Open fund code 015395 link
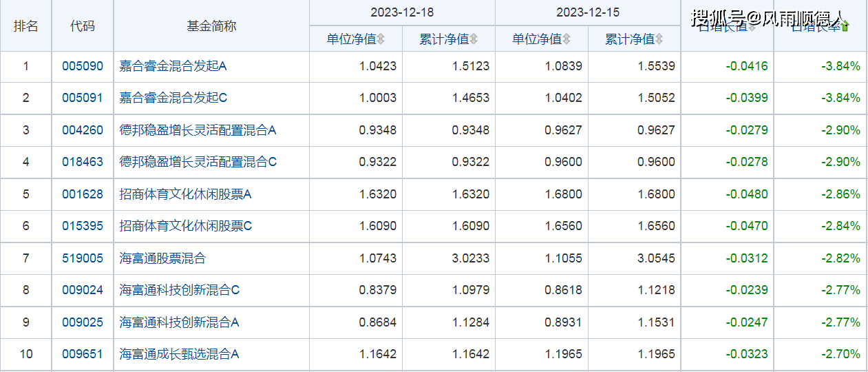The height and width of the screenshot is (372, 868). click(x=83, y=226)
